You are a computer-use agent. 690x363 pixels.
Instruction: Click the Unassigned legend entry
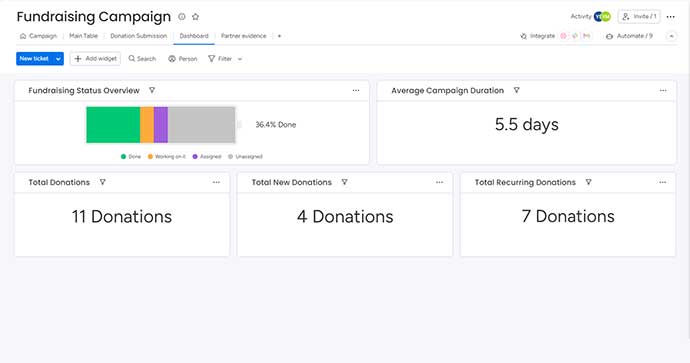tap(245, 157)
